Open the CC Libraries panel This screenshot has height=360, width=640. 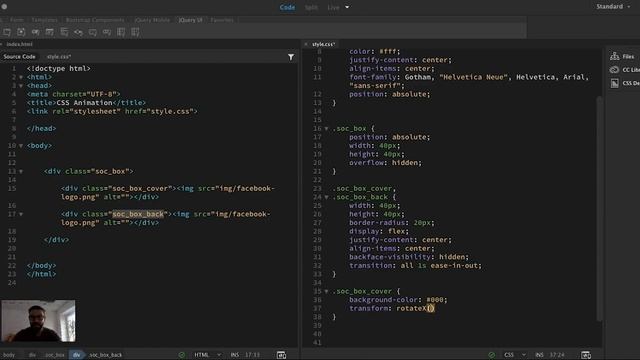click(624, 70)
